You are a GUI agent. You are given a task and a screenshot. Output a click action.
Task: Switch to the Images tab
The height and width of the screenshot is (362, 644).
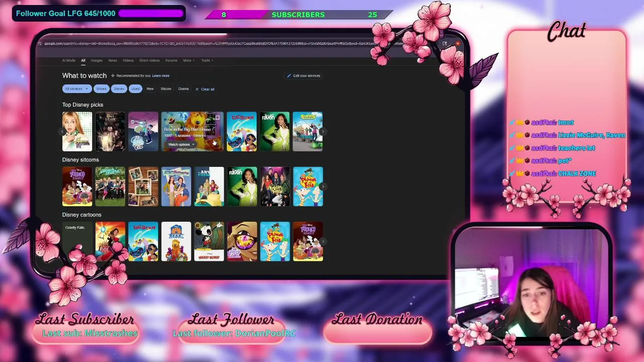[x=97, y=60]
